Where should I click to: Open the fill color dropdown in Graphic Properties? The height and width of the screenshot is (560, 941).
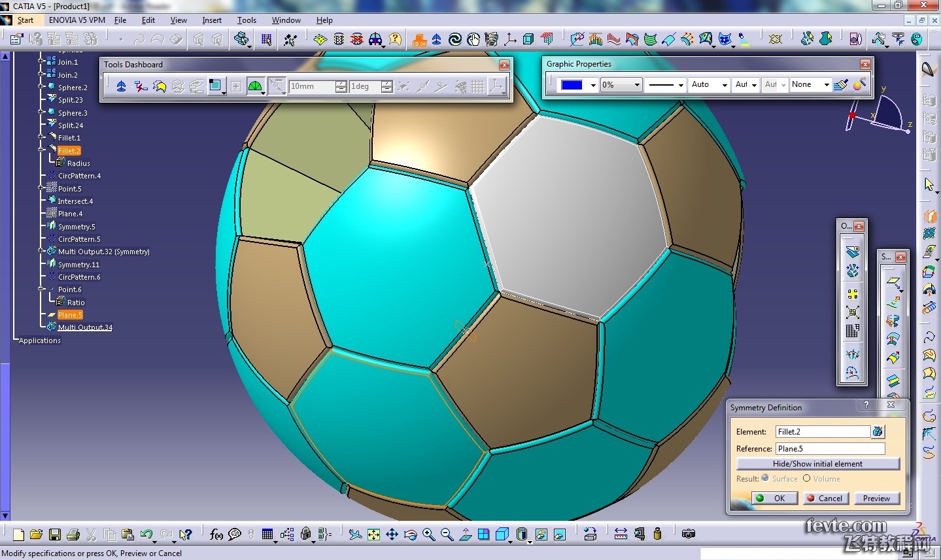pos(593,85)
